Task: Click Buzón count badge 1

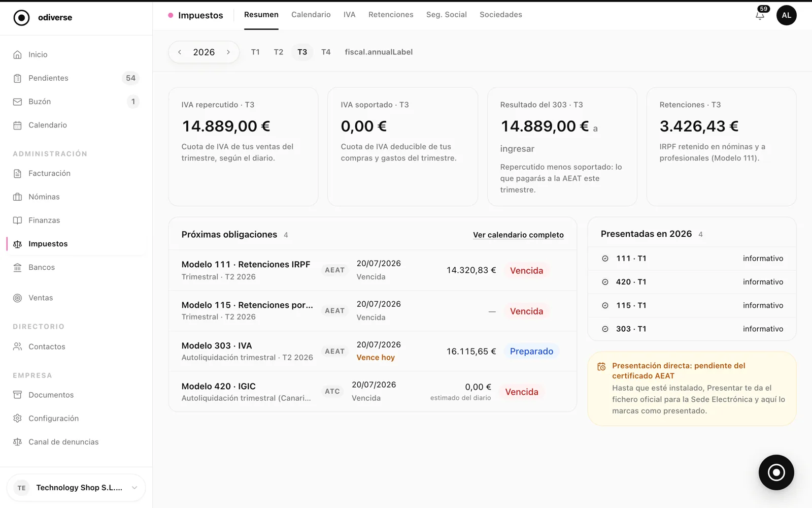Action: (133, 102)
